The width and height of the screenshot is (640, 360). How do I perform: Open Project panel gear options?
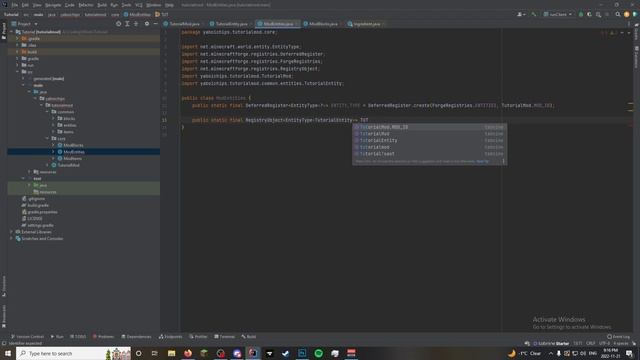coord(147,24)
